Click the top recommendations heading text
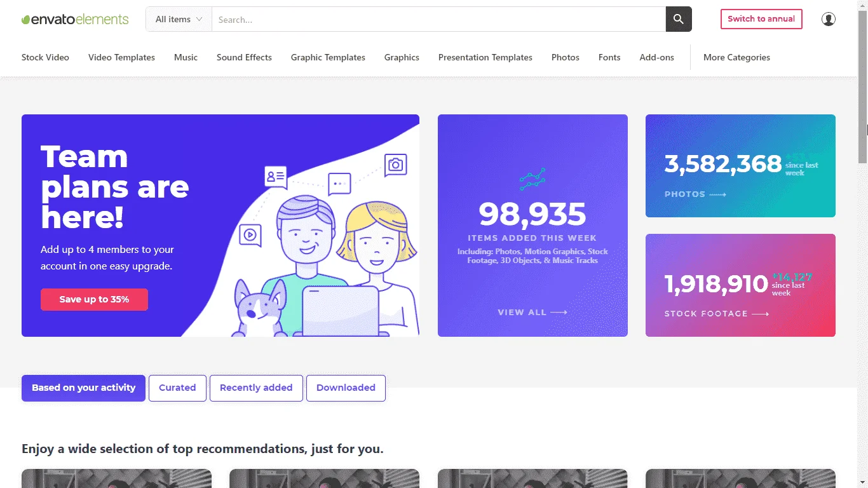Viewport: 868px width, 488px height. 203,449
